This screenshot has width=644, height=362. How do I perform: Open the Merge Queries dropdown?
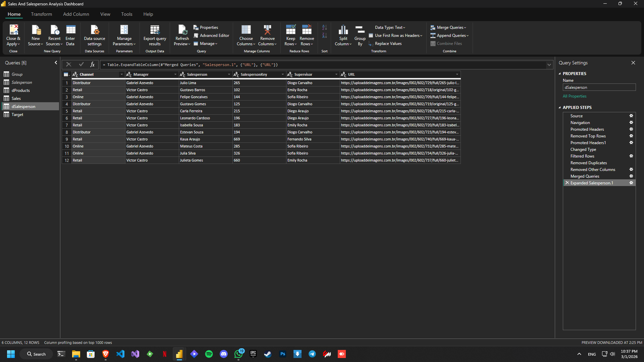[x=465, y=27]
